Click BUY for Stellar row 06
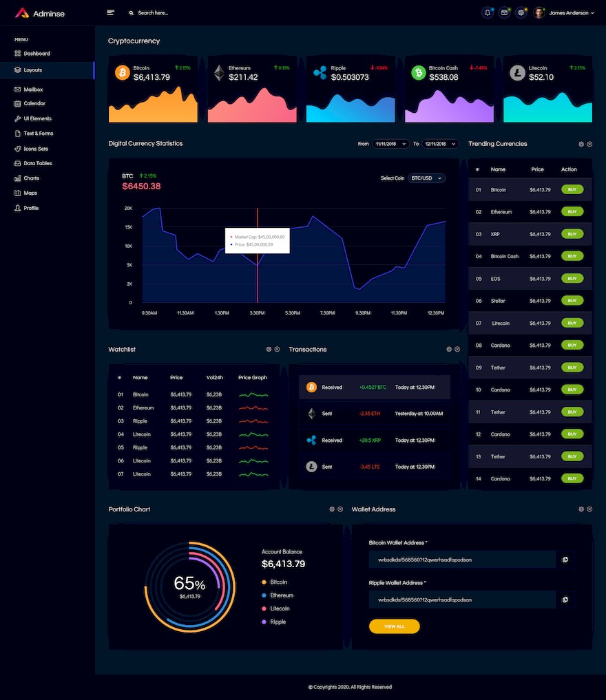The height and width of the screenshot is (700, 606). pos(572,301)
